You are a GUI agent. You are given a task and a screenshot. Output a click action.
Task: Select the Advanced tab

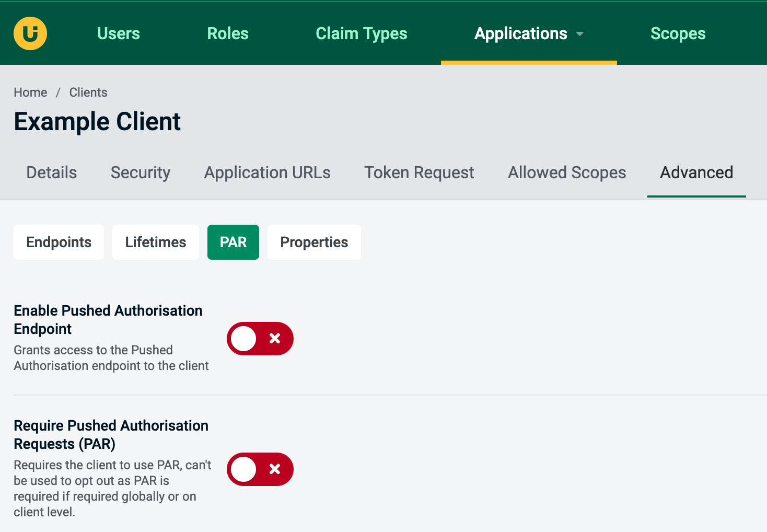[x=696, y=172]
